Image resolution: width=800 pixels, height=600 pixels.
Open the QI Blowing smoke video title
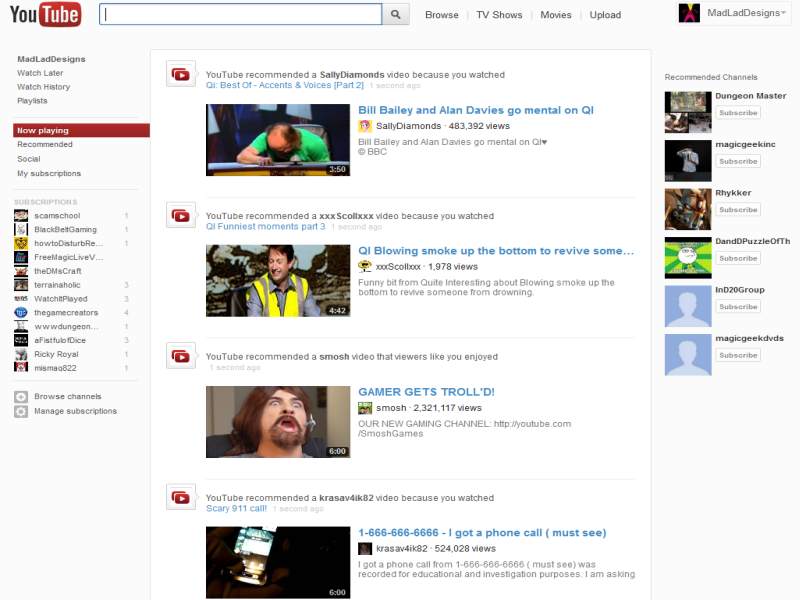(x=496, y=251)
